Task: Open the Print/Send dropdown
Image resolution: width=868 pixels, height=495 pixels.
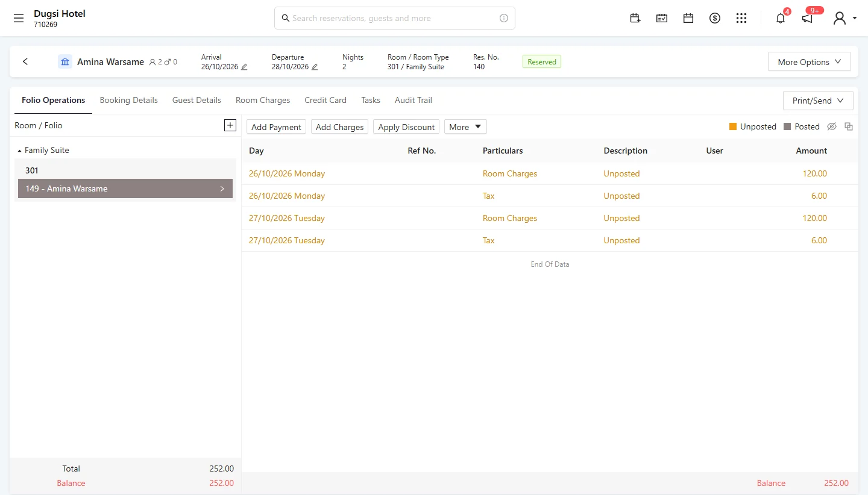Action: click(818, 101)
